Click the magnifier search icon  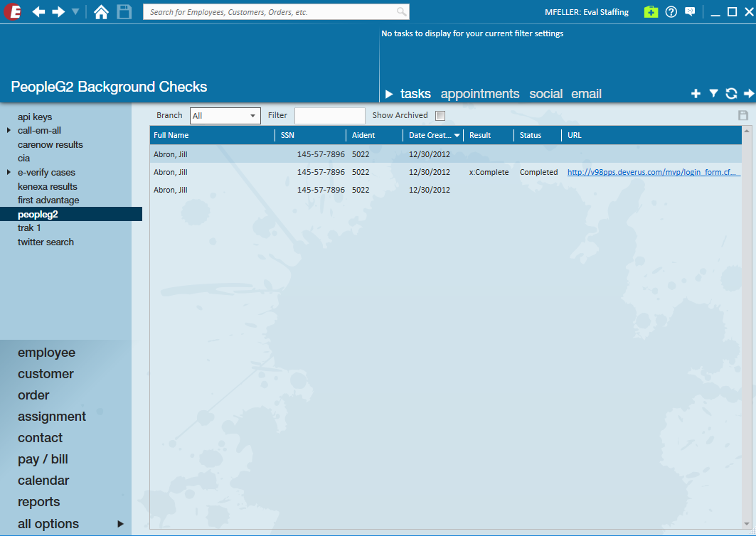401,11
